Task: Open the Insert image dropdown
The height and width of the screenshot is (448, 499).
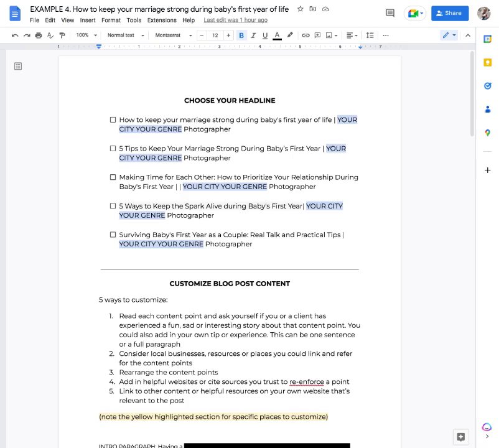Action: [332, 35]
